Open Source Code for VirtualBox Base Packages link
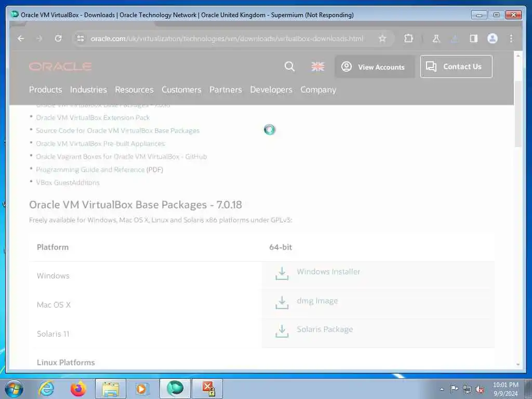Screen dimensions: 532x399 [118, 130]
